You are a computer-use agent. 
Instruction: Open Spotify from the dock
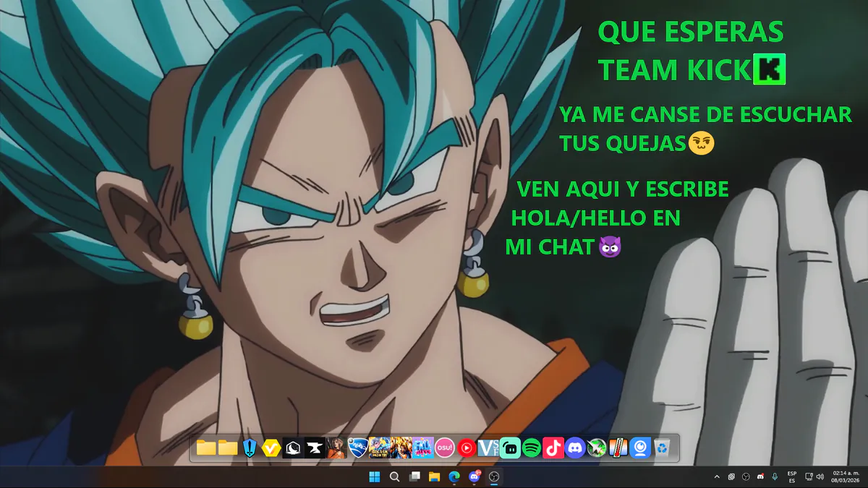point(532,448)
